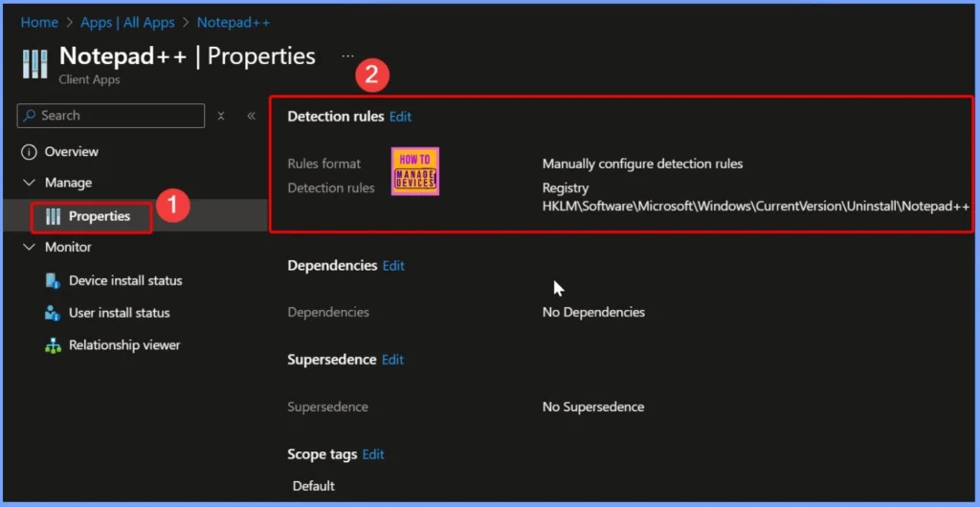
Task: Edit the Detection rules
Action: [401, 116]
